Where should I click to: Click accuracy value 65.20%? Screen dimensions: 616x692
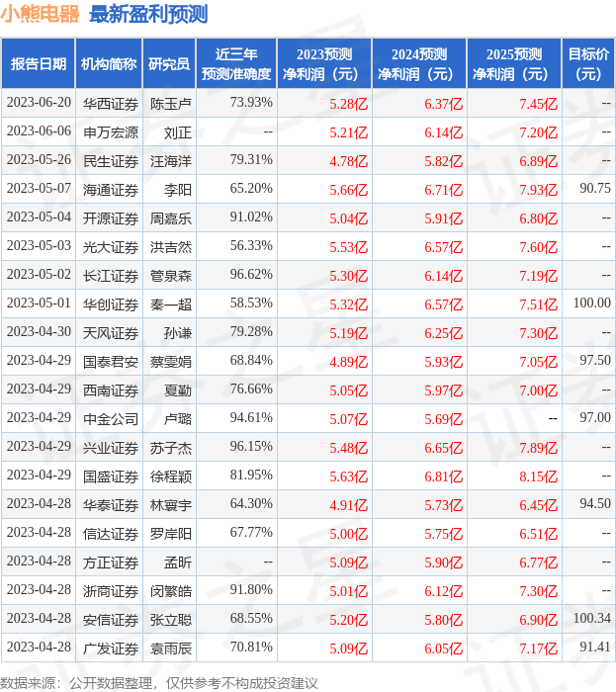coord(251,189)
